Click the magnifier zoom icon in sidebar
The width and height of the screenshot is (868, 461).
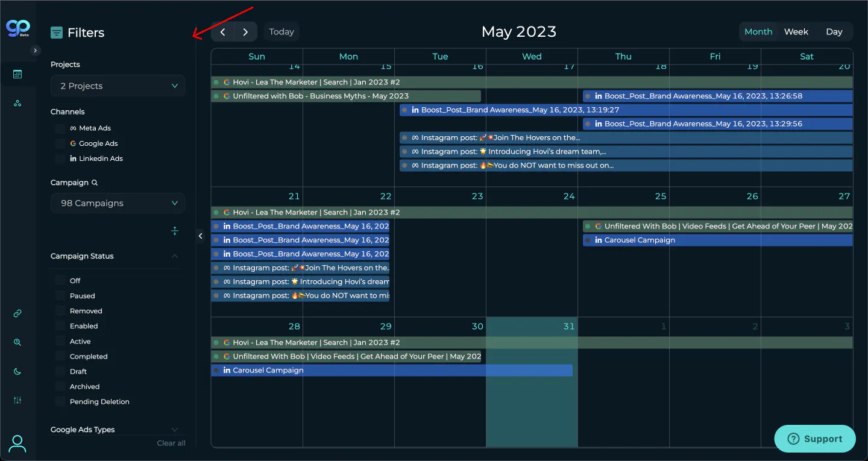17,342
